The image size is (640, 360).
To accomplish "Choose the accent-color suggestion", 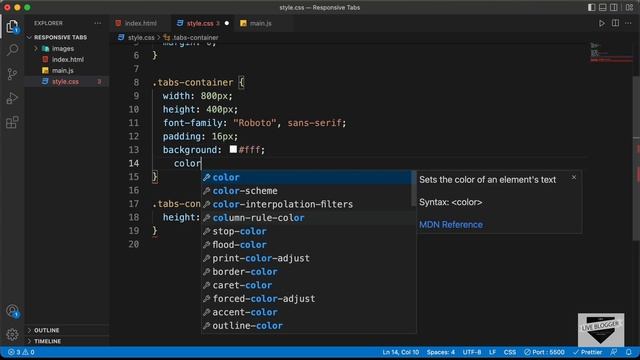I will coord(307,312).
